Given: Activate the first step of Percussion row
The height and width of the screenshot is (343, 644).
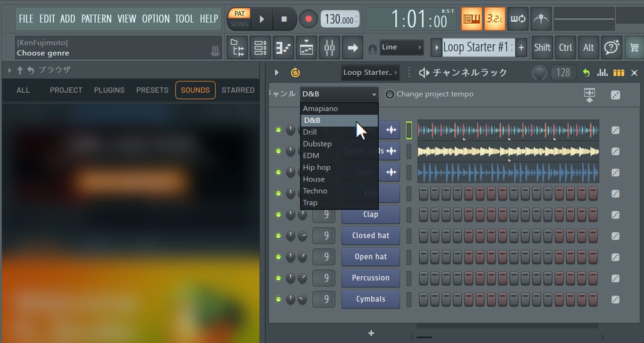Looking at the screenshot, I should point(424,278).
